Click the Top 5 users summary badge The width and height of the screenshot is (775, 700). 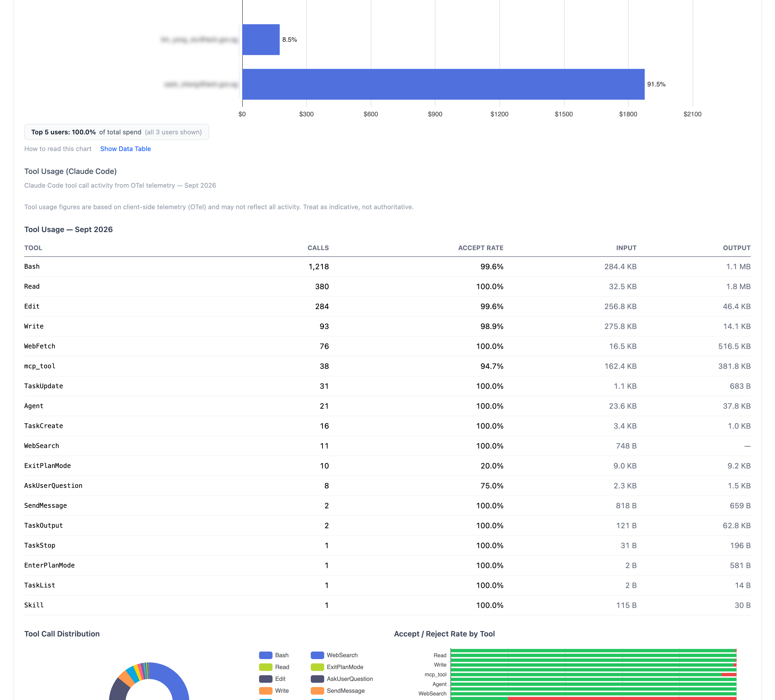pos(117,132)
